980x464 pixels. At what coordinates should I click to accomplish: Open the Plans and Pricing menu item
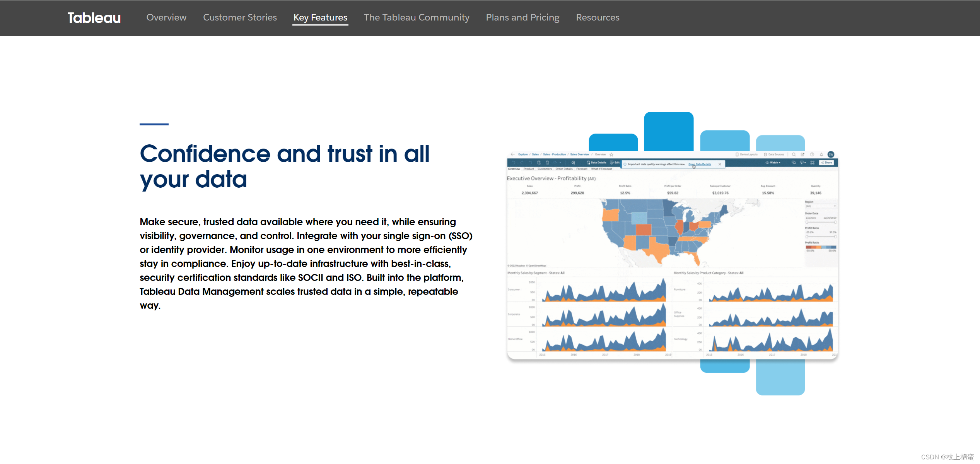522,17
